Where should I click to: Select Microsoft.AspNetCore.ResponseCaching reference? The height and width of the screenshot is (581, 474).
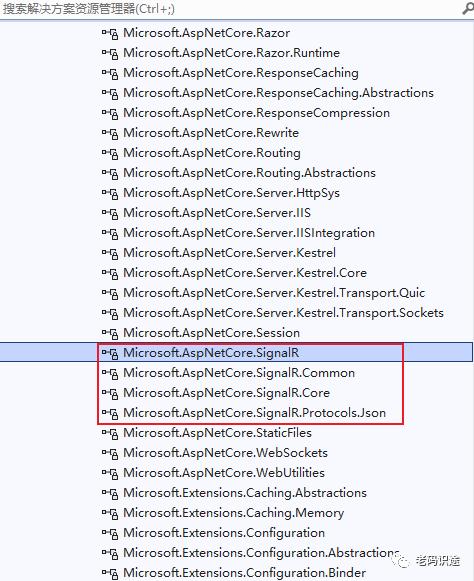click(241, 73)
